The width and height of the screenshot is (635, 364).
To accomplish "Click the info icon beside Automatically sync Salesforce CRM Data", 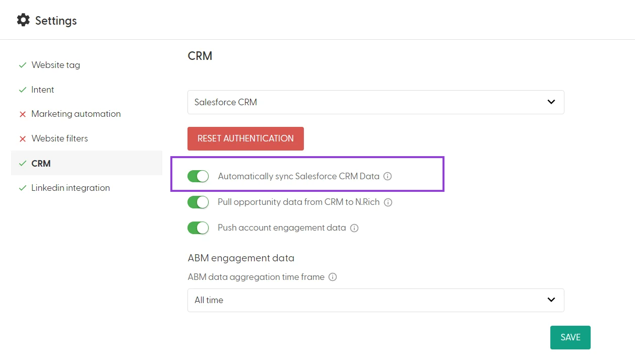I will pyautogui.click(x=387, y=176).
